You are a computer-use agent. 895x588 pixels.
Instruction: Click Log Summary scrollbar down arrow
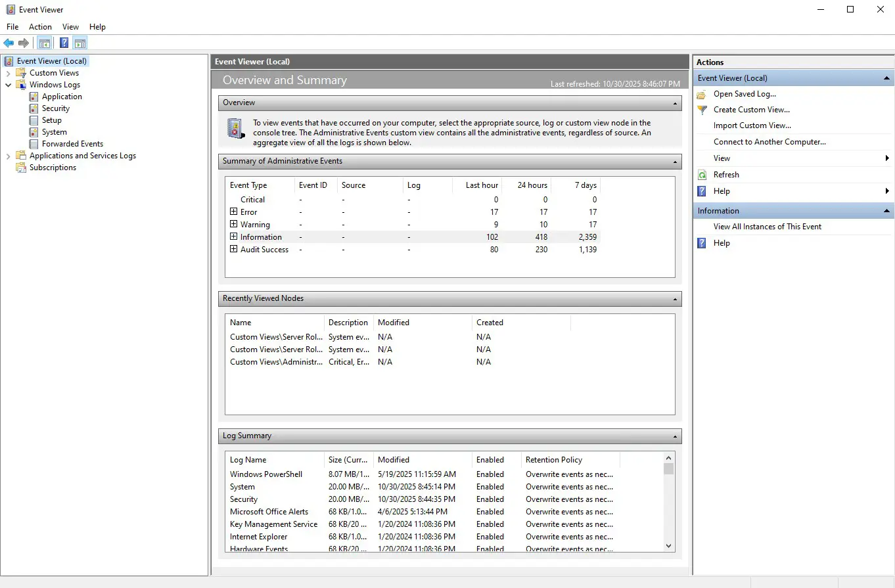[669, 545]
